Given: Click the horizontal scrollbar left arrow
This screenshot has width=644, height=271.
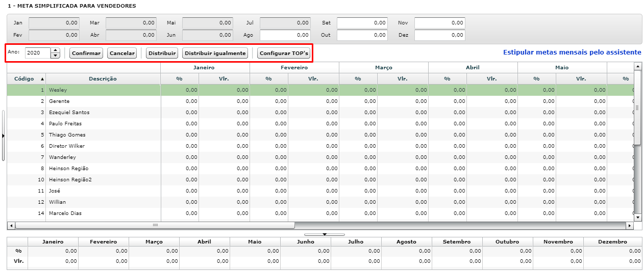Looking at the screenshot, I should 11,225.
